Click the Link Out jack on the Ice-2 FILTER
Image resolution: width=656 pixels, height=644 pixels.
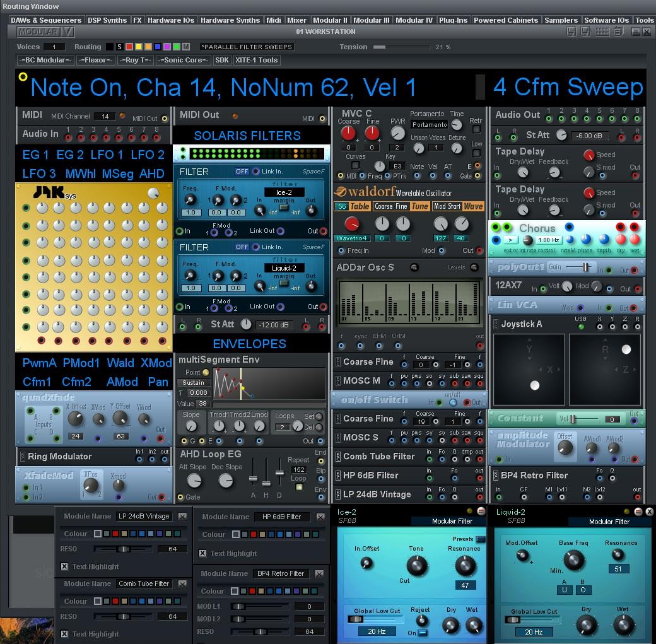click(280, 231)
